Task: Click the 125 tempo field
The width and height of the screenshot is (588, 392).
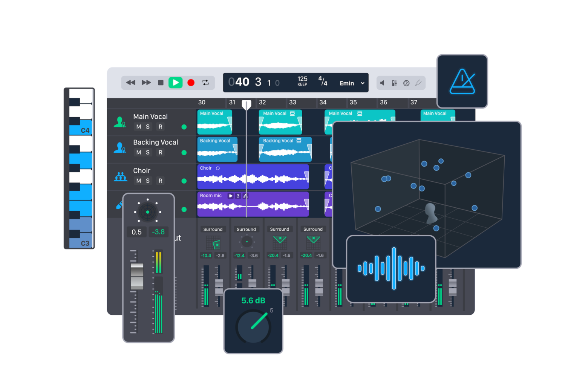Action: 302,81
